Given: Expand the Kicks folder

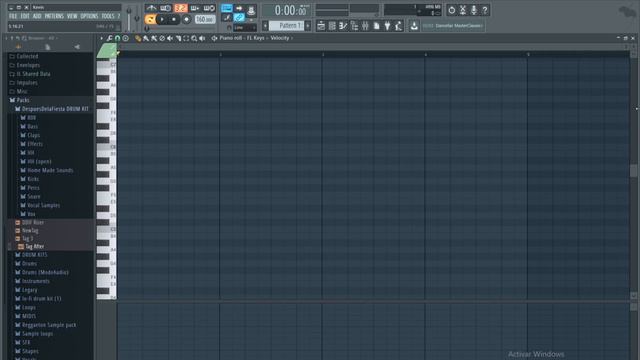Looking at the screenshot, I should click(30, 179).
